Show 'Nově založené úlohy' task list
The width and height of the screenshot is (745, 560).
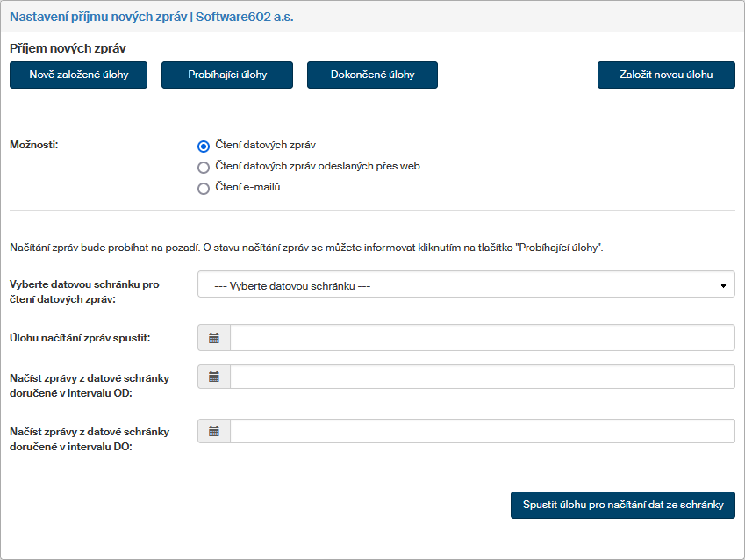[x=79, y=75]
